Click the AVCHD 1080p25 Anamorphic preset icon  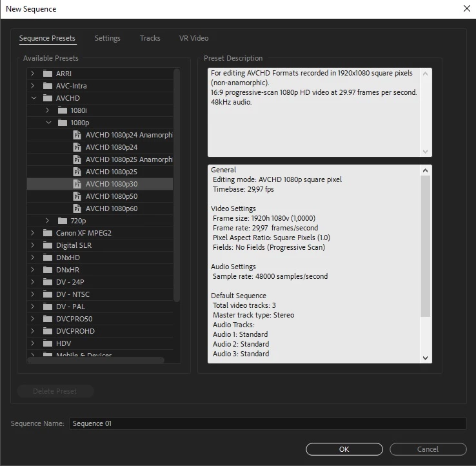pyautogui.click(x=77, y=159)
